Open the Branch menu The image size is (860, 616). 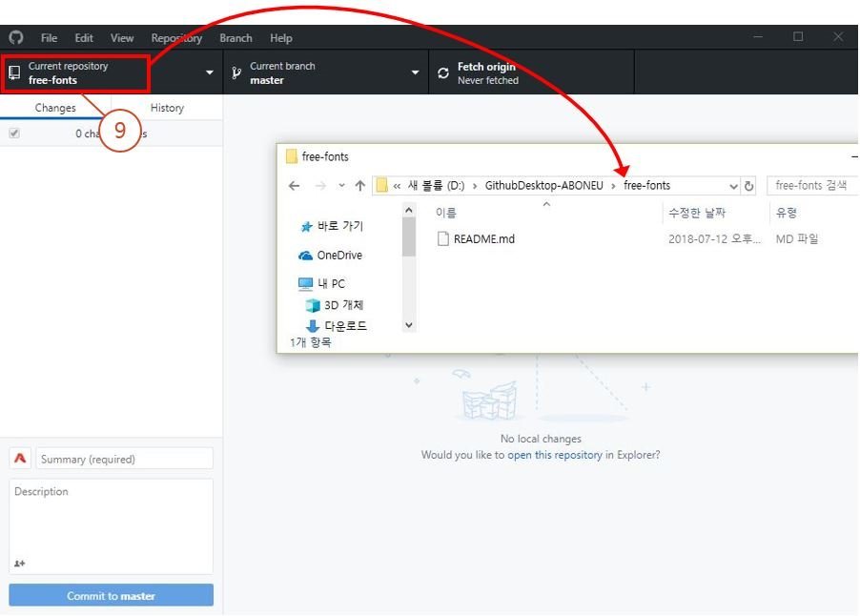pos(235,38)
